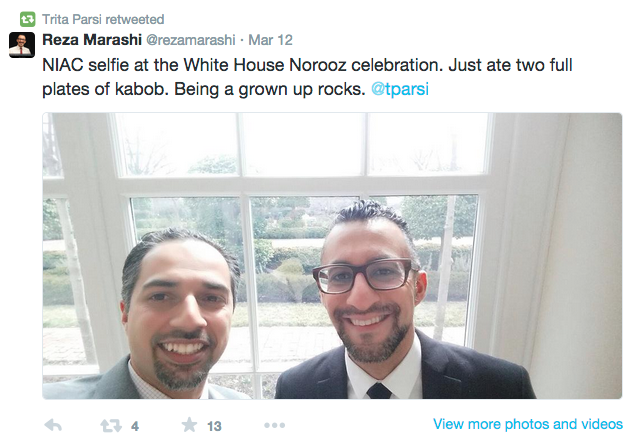Click the Mar 12 timestamp
The width and height of the screenshot is (639, 446).
coord(271,40)
